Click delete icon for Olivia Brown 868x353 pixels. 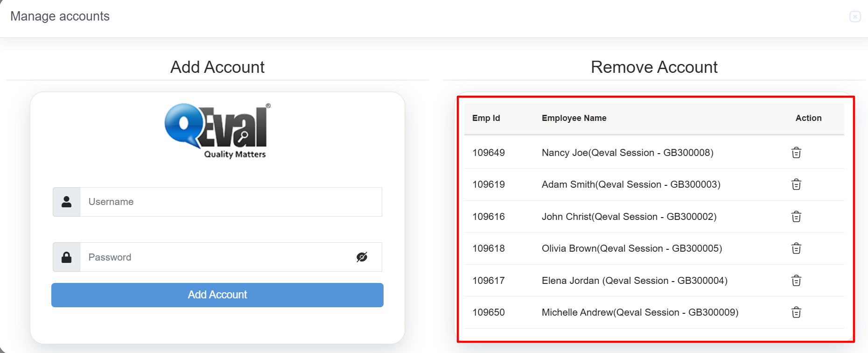pyautogui.click(x=796, y=248)
